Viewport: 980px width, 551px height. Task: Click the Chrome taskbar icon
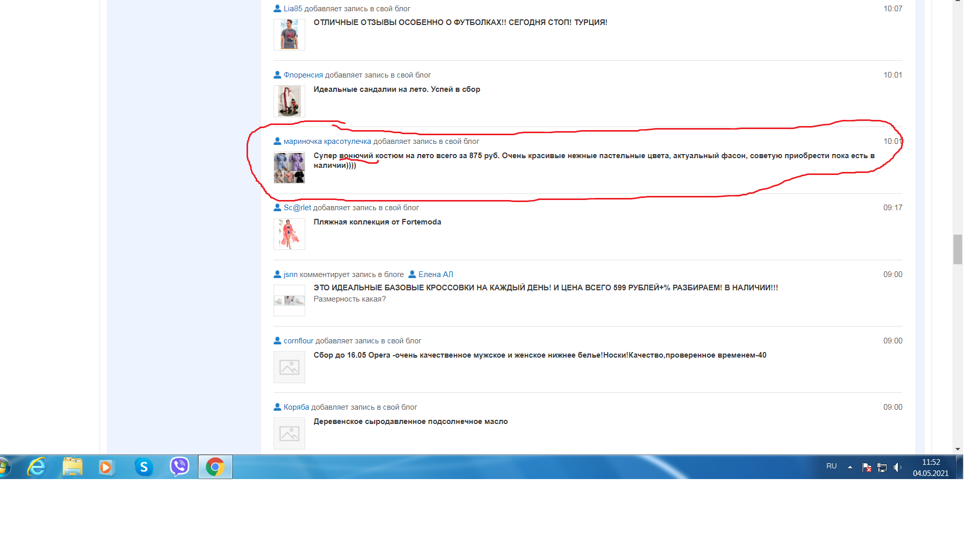pos(215,467)
